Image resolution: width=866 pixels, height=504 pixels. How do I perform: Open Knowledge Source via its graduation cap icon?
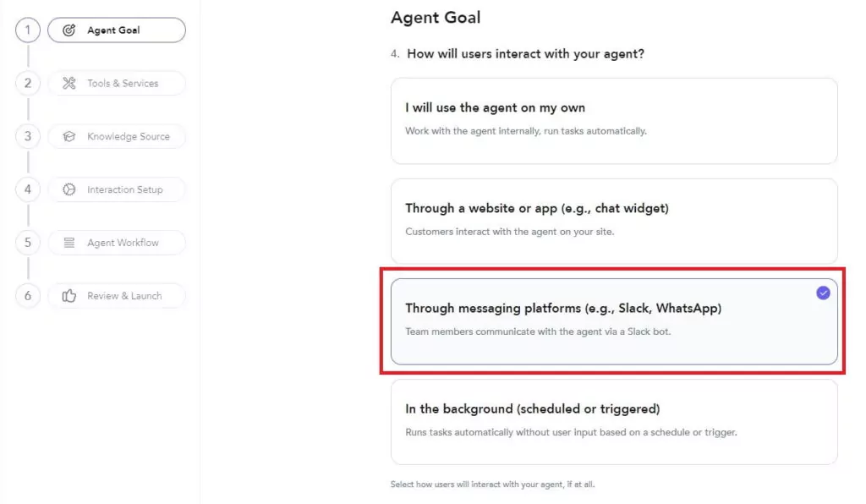click(x=70, y=136)
